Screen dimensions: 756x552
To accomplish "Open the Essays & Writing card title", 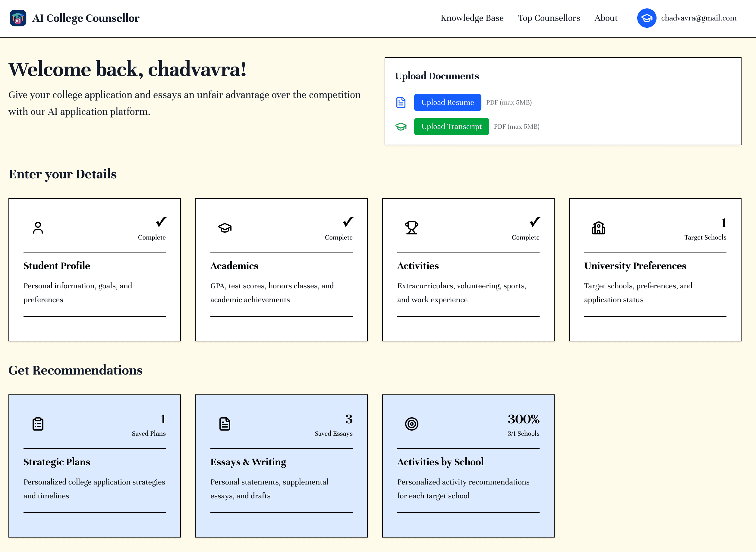I will 248,462.
